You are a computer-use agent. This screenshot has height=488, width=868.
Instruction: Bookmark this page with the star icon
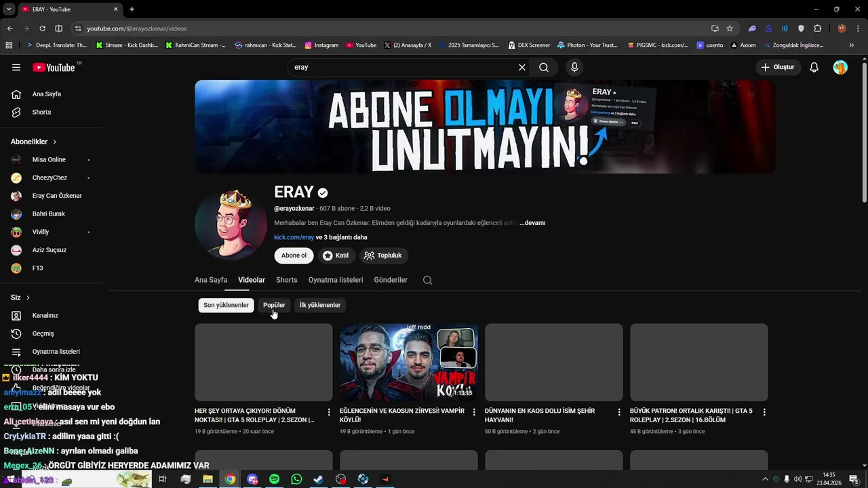coord(730,28)
